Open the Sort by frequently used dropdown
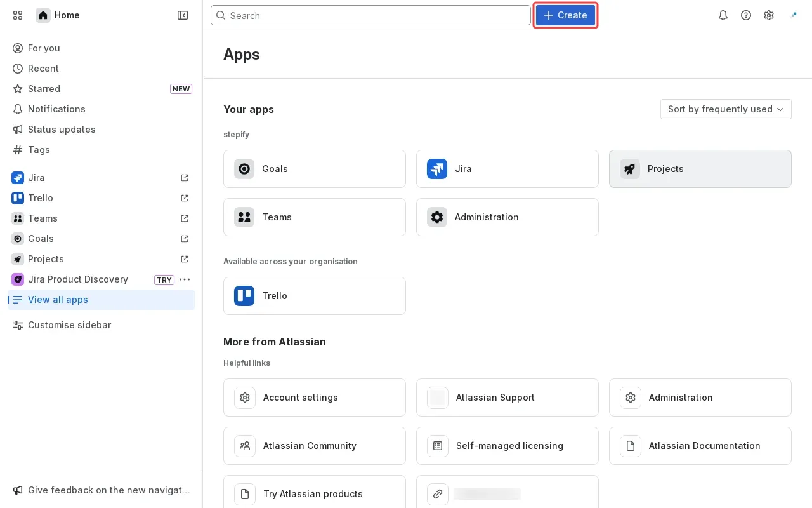The height and width of the screenshot is (508, 812). [x=726, y=109]
